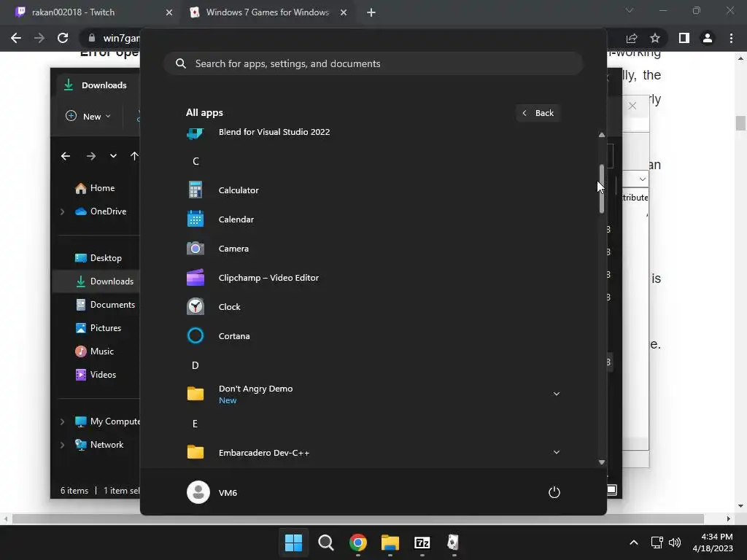Expand OneDrive in Explorer navigation pane
This screenshot has height=560, width=747.
point(62,211)
